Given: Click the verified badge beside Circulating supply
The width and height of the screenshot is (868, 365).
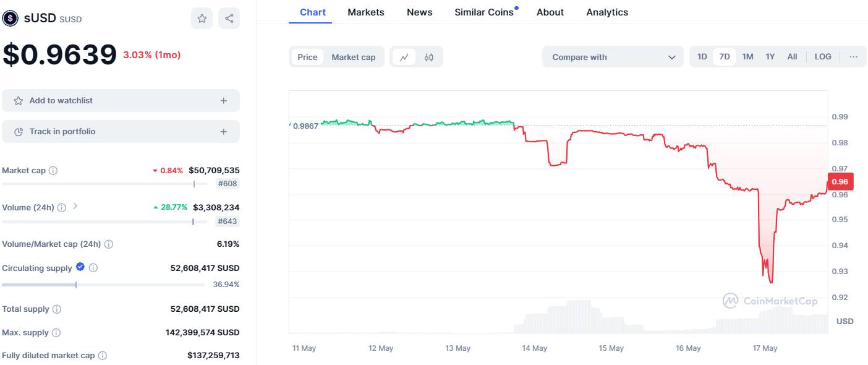Looking at the screenshot, I should [80, 267].
